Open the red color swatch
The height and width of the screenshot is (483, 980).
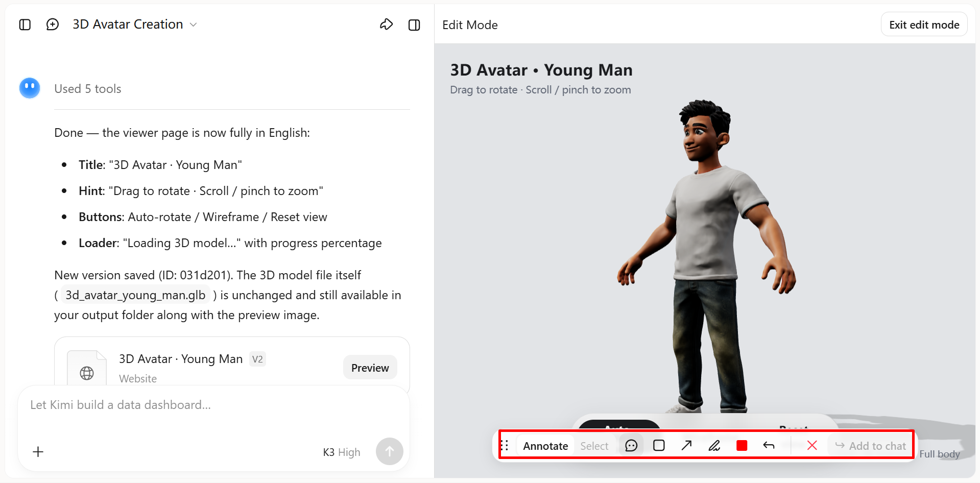click(742, 446)
